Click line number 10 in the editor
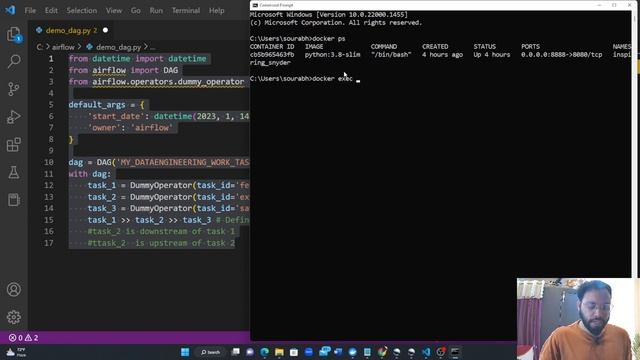Screen dimensions: 640x360 pos(49,162)
